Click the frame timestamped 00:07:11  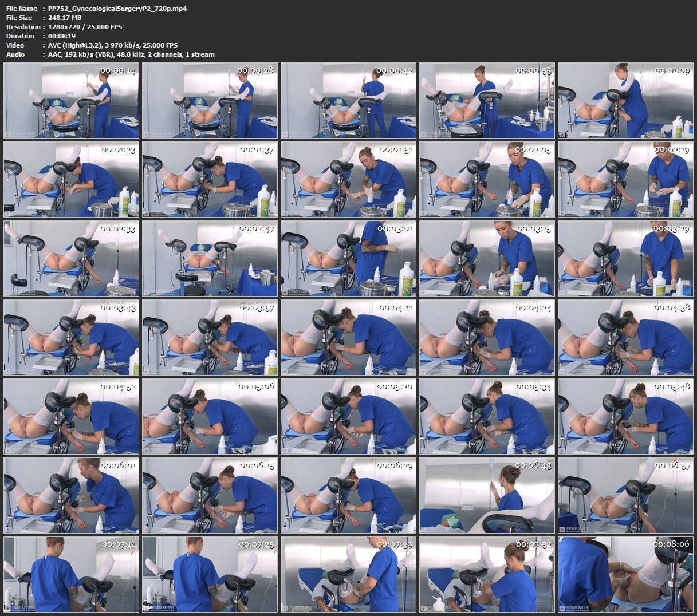tap(71, 574)
